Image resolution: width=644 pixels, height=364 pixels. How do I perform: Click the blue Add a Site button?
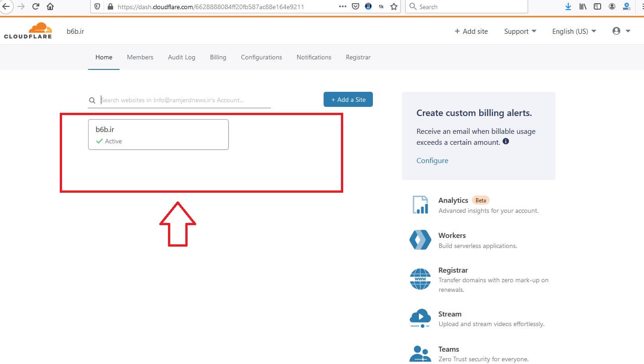click(348, 100)
